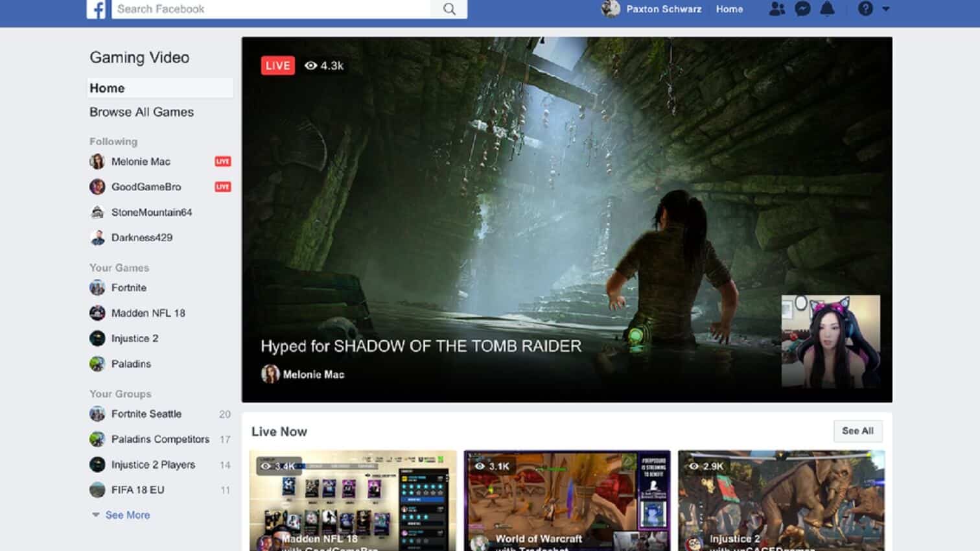Image resolution: width=980 pixels, height=551 pixels.
Task: Expand See More in Your Groups
Action: pos(121,515)
